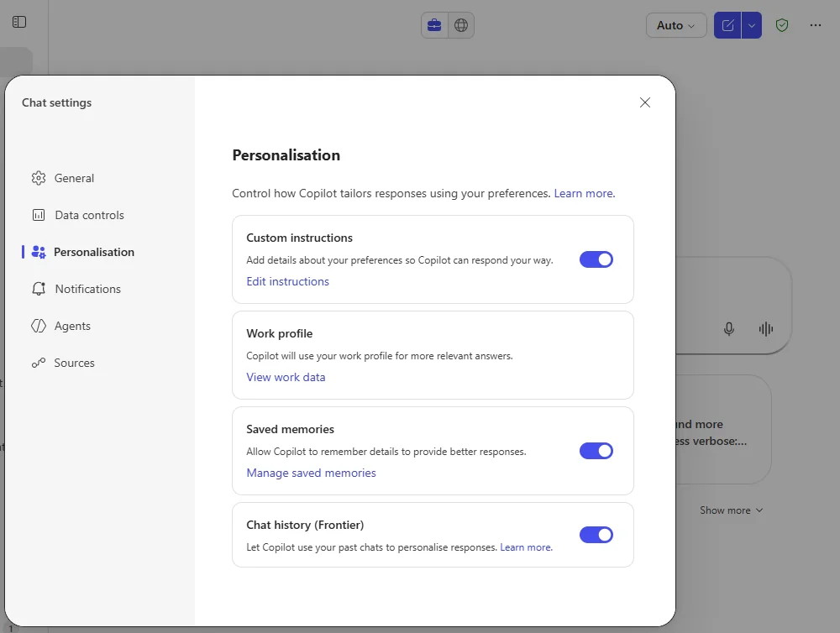The image size is (840, 633).
Task: Switch off Chat history (Frontier) toggle
Action: pos(596,535)
